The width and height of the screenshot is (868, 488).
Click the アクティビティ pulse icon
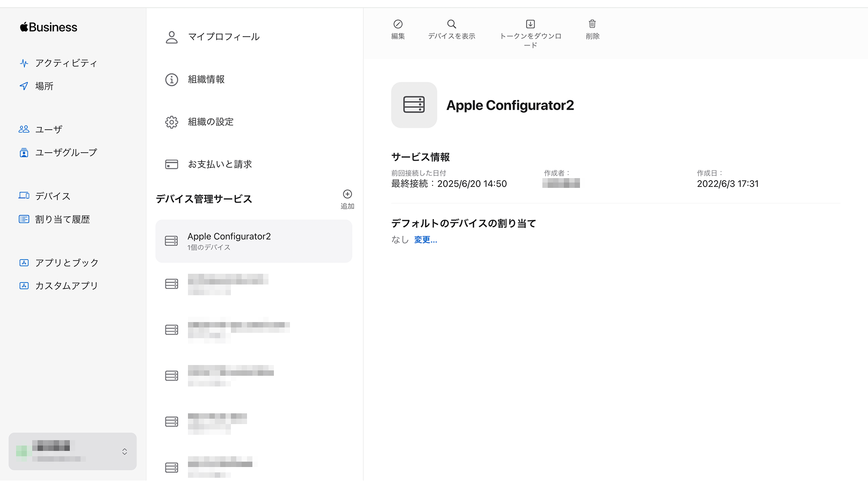24,63
